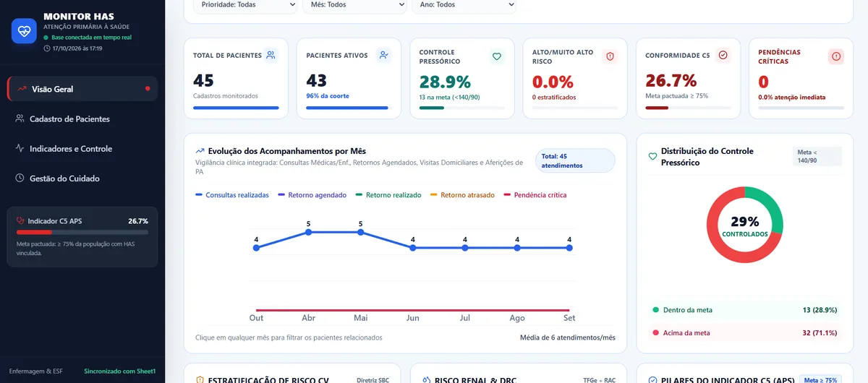The image size is (868, 383).
Task: Click the trend icon beside Evolução dos Acompanhamentos title
Action: [200, 151]
